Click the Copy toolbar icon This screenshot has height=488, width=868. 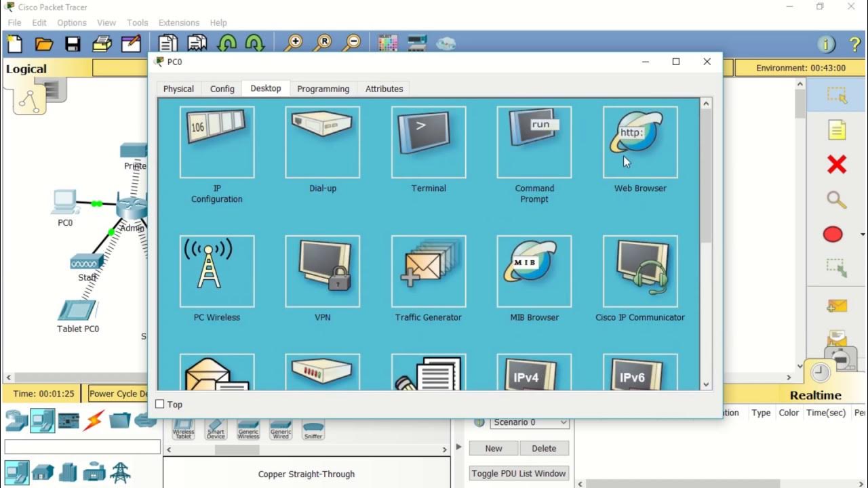coord(168,44)
